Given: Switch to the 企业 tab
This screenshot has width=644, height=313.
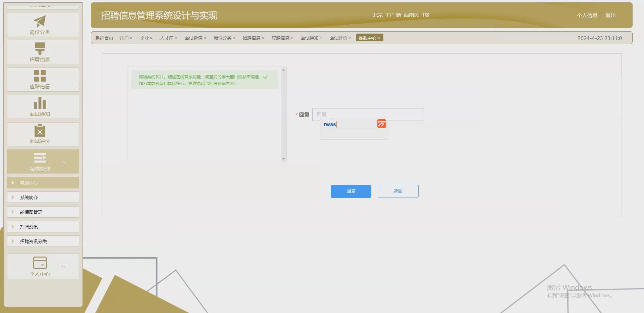Looking at the screenshot, I should 144,38.
